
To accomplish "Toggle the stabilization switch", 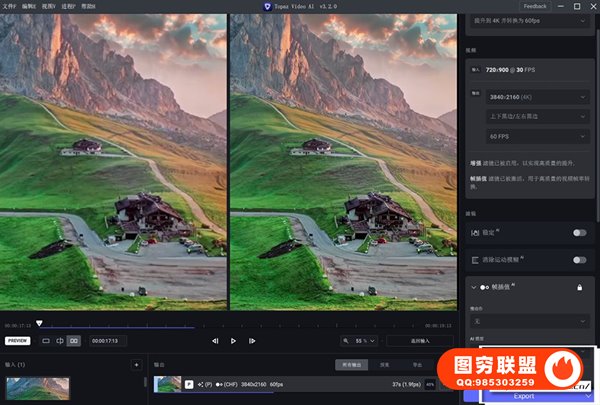I will 578,232.
